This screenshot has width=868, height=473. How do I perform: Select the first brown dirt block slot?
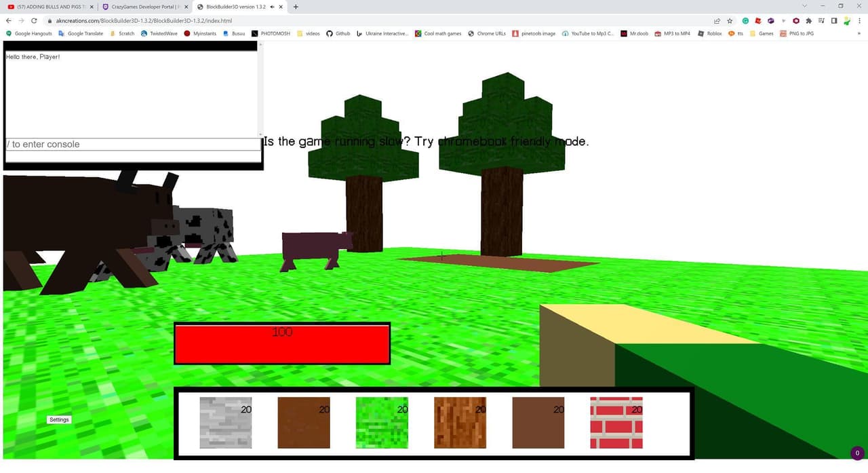(304, 423)
